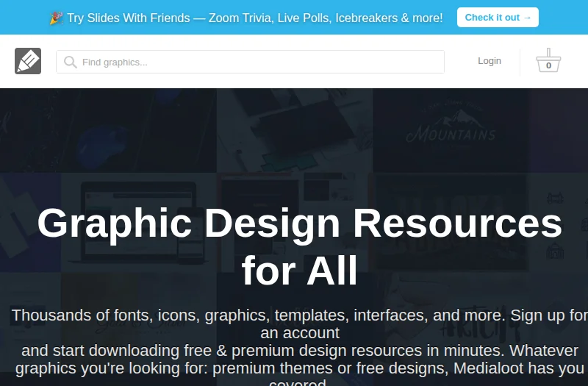Open the shopping basket cart icon
Viewport: 588px width, 386px height.
[548, 60]
